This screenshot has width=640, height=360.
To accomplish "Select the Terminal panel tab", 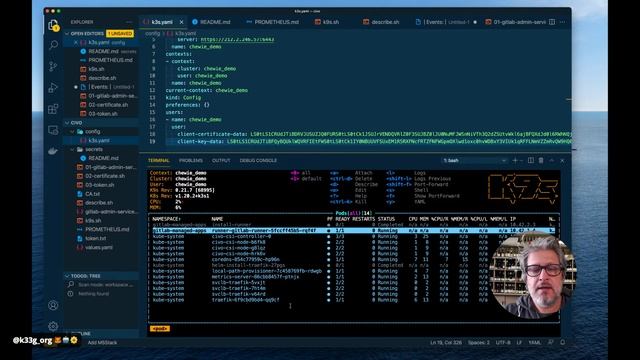I will 158,160.
